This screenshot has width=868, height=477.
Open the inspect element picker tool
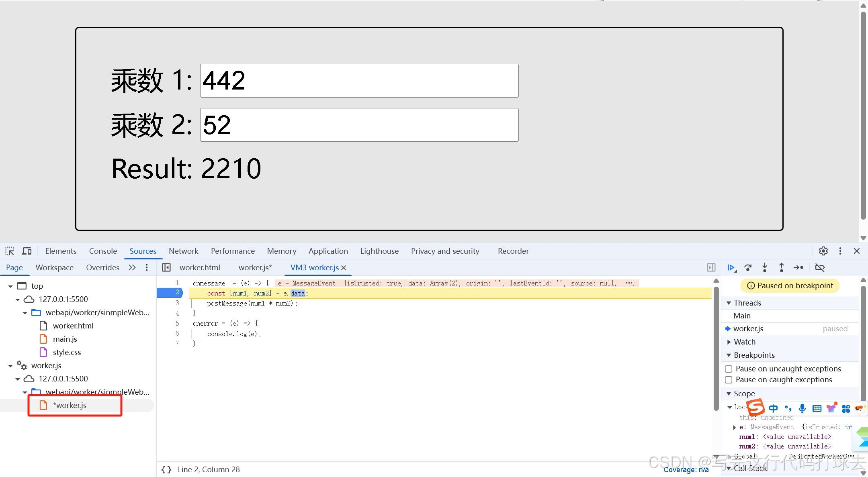(x=10, y=251)
